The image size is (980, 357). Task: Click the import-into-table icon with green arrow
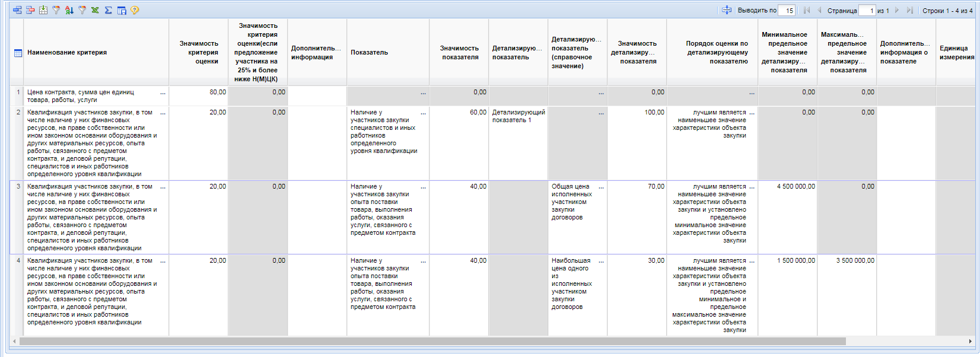pyautogui.click(x=43, y=10)
